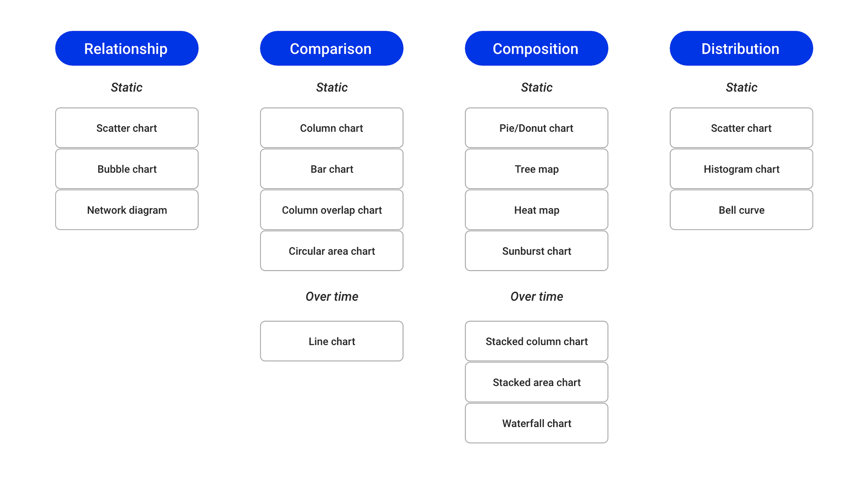Click the Pie/Donut chart box

coord(536,128)
